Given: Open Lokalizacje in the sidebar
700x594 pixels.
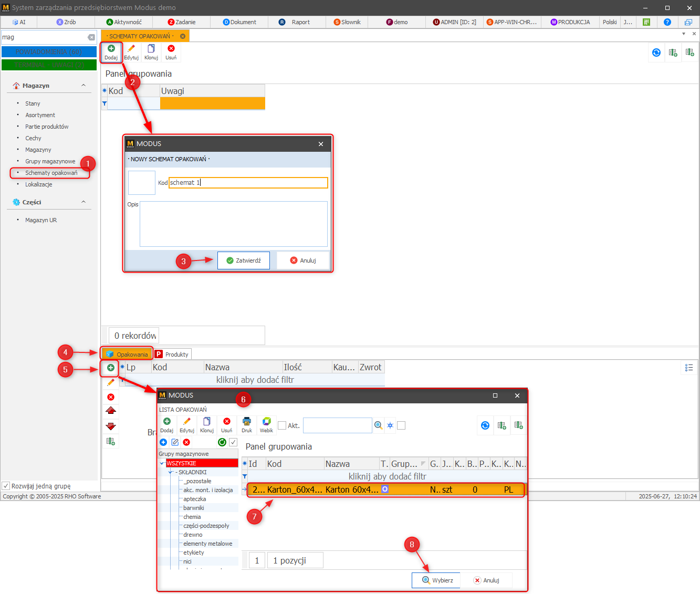Looking at the screenshot, I should 38,184.
